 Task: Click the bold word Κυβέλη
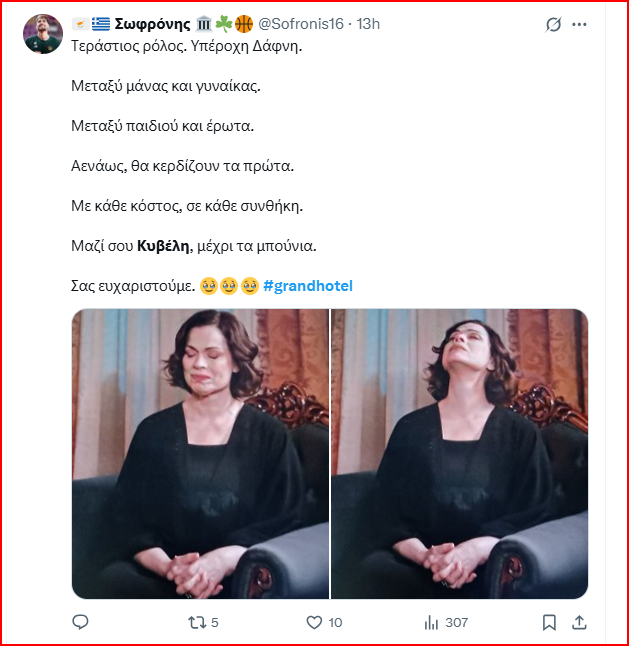pyautogui.click(x=163, y=246)
